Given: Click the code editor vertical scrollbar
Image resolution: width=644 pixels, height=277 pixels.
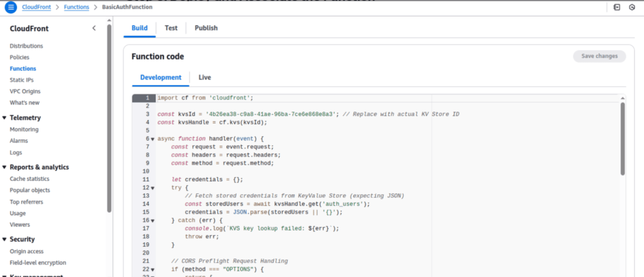Looking at the screenshot, I should tap(622, 139).
